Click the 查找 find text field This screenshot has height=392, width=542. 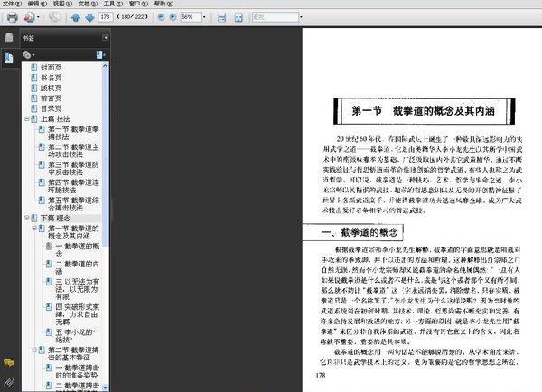[x=276, y=17]
